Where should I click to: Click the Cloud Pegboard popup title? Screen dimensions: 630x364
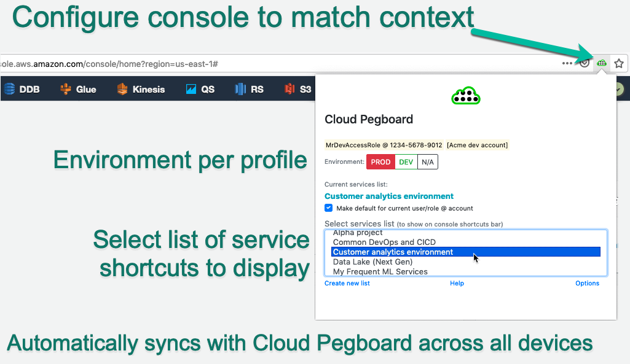(x=369, y=120)
